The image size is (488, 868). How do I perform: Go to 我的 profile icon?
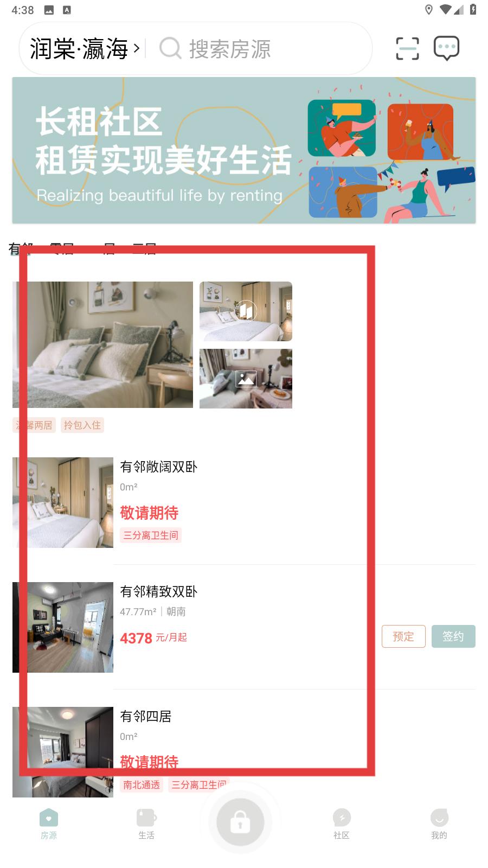[439, 818]
